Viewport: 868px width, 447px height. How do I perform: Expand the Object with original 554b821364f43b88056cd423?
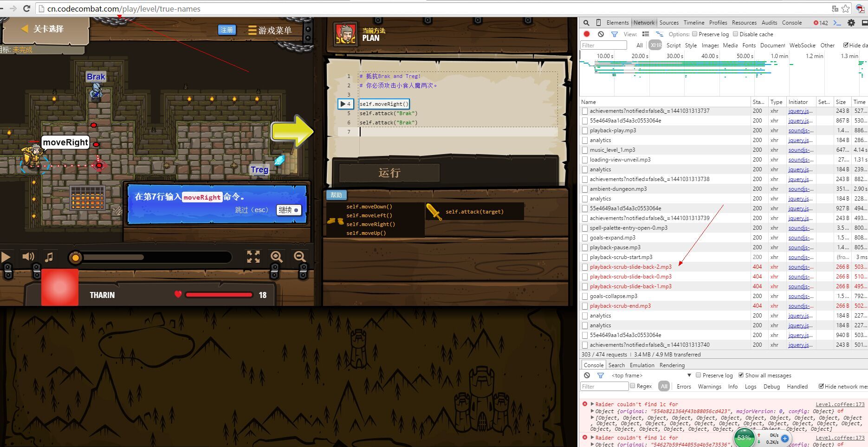pos(592,411)
